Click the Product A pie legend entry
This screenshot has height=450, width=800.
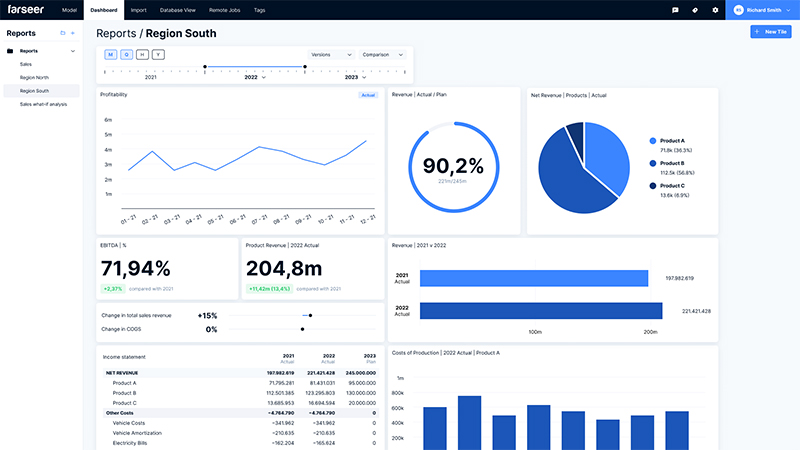click(672, 141)
